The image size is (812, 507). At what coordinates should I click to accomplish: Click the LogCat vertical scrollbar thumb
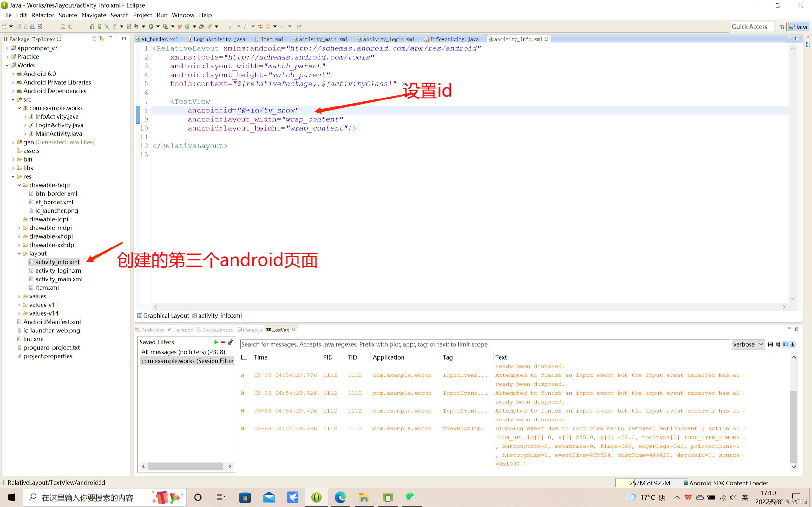coord(793,426)
